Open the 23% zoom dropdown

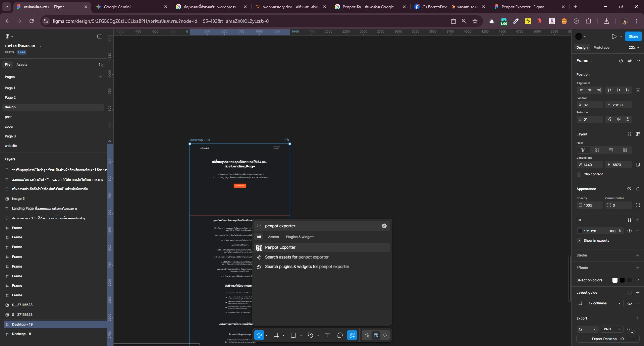634,47
